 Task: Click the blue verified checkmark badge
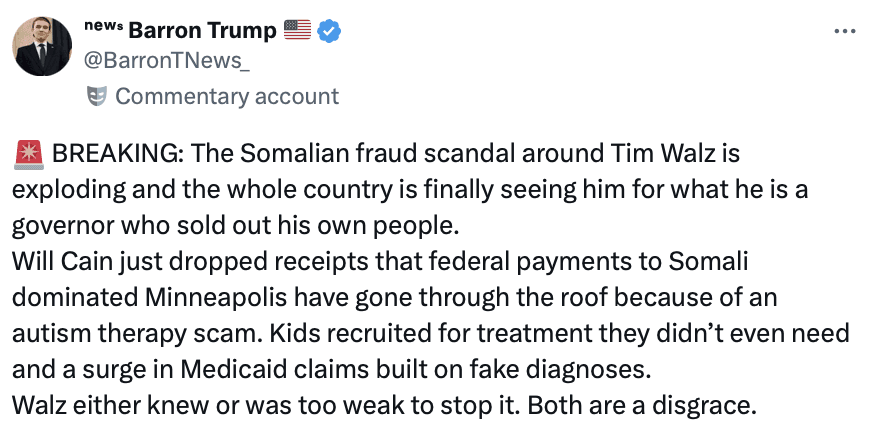(x=330, y=31)
